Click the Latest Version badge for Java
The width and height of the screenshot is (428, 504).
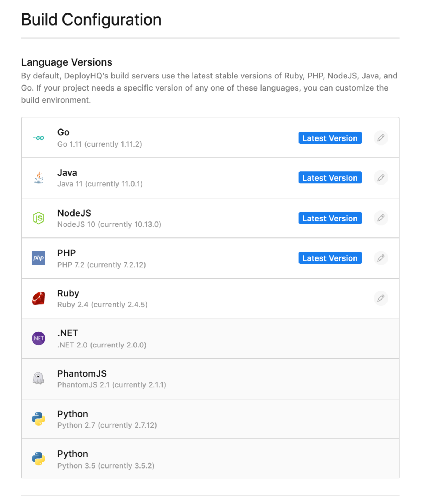pyautogui.click(x=330, y=177)
